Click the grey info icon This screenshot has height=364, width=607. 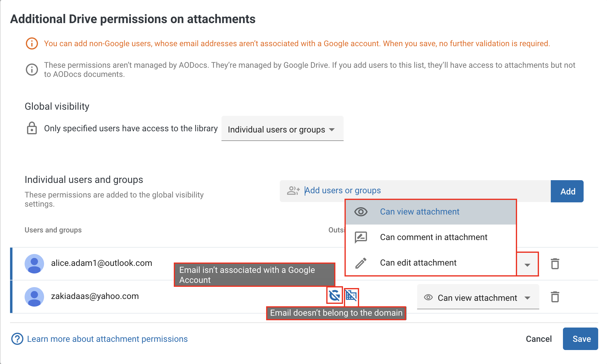point(32,70)
